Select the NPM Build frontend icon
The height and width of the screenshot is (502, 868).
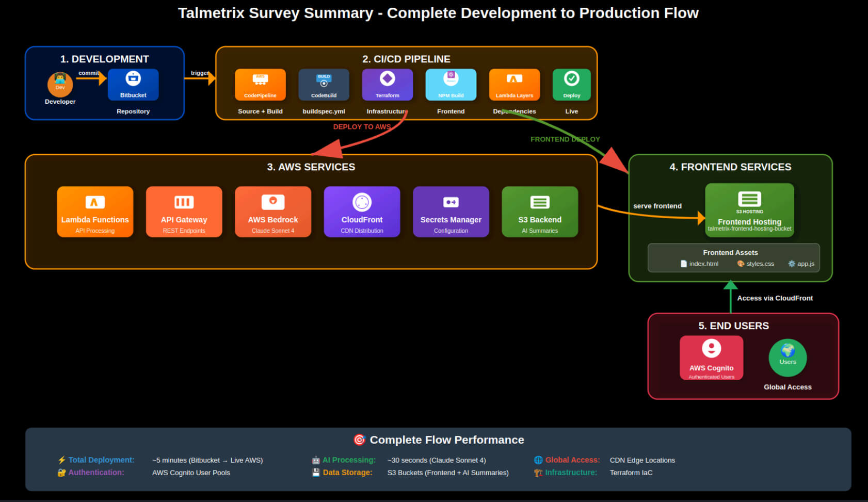point(451,85)
